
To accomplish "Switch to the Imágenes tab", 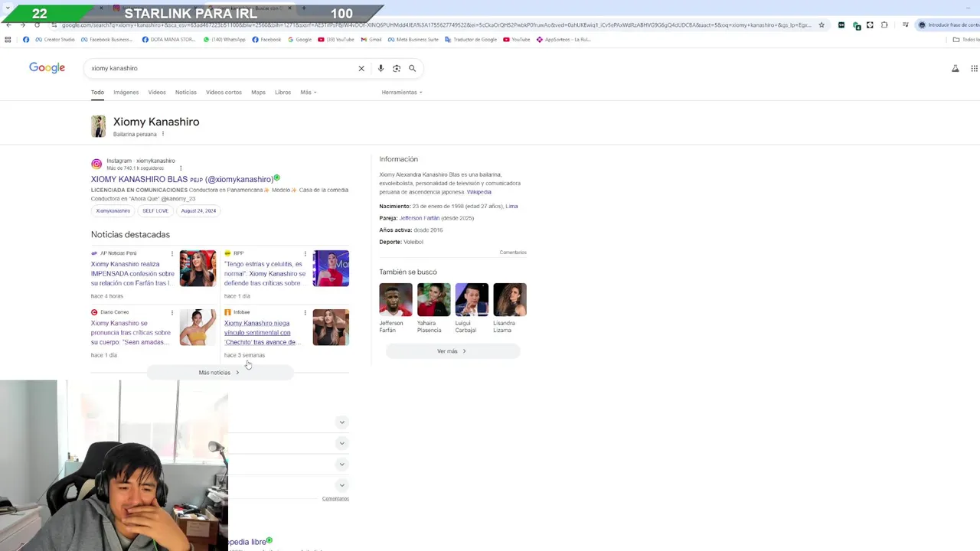I will click(126, 92).
